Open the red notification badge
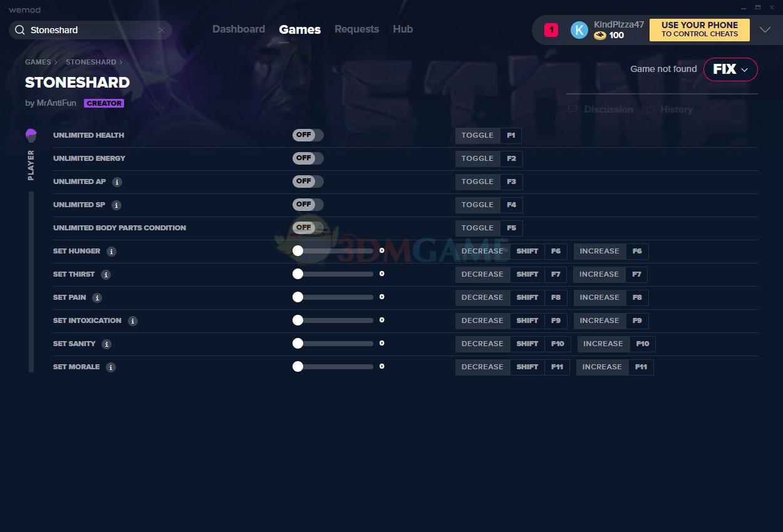This screenshot has width=783, height=532. click(551, 30)
